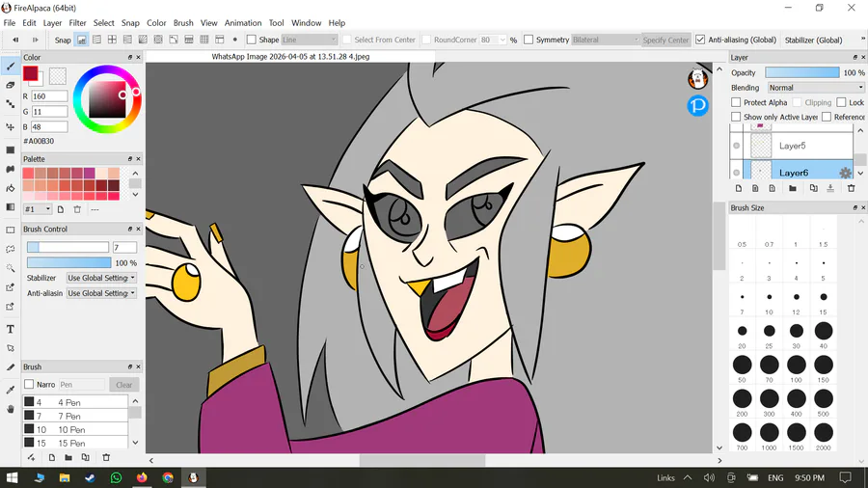
Task: Open the Filter menu
Action: tap(77, 23)
